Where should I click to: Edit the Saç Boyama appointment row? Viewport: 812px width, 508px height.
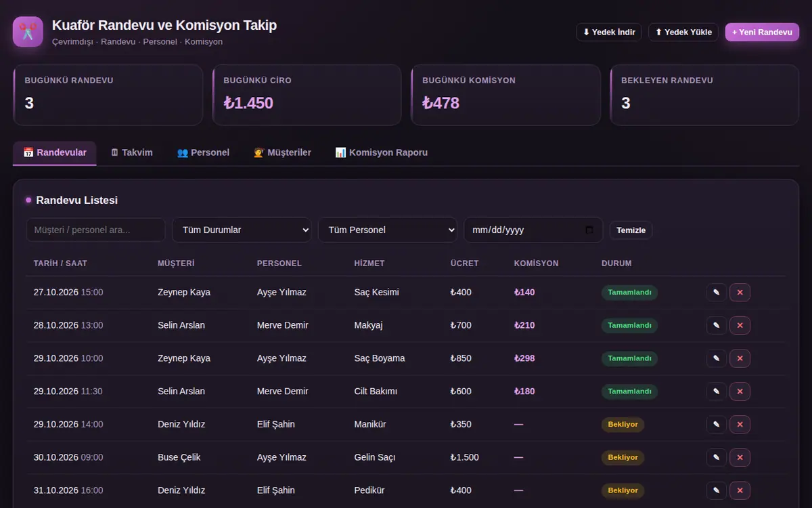[716, 358]
